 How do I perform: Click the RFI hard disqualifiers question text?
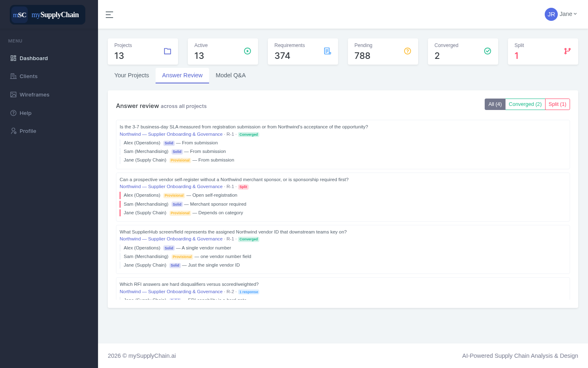point(189,284)
